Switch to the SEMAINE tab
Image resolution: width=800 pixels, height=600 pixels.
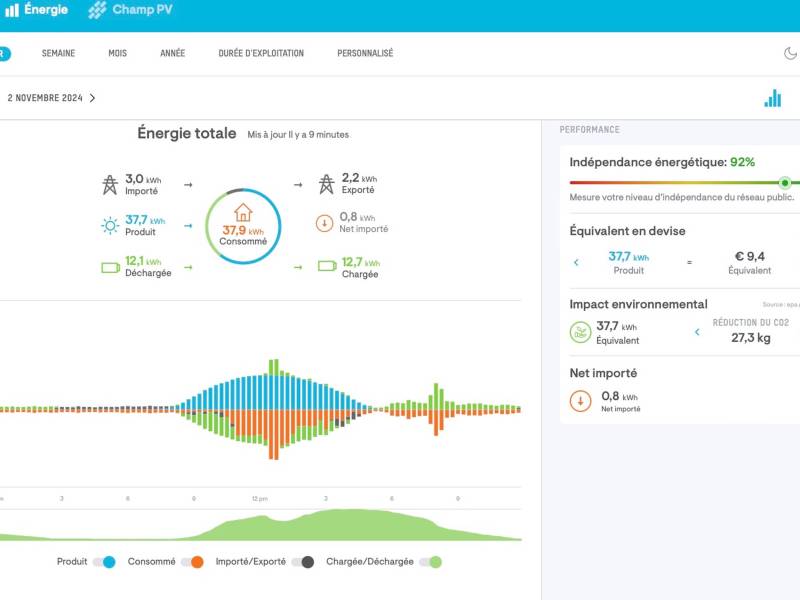tap(58, 54)
